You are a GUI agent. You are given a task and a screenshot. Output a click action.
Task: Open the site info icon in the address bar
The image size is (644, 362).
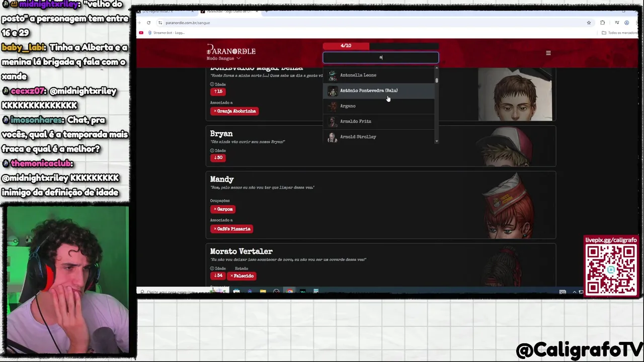(160, 23)
